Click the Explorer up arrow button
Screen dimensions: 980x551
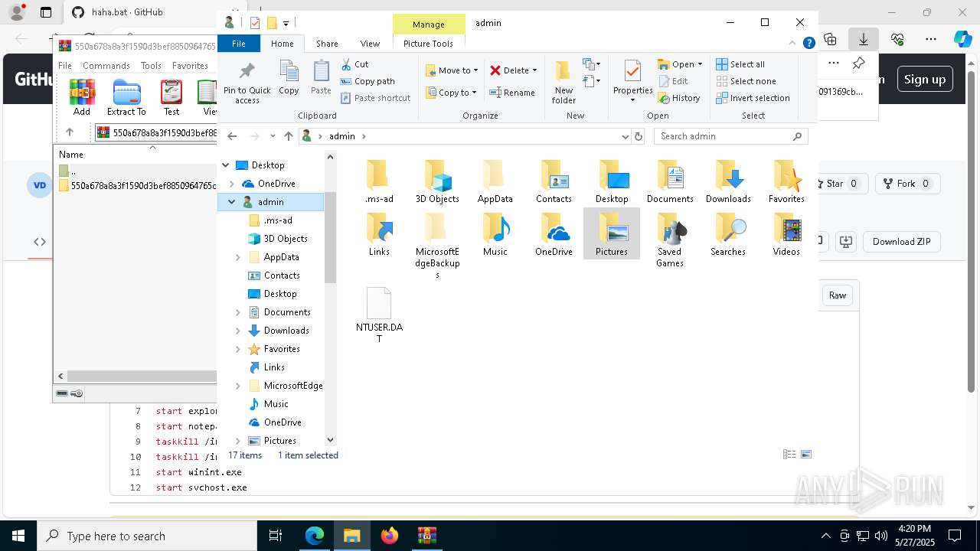coord(289,136)
